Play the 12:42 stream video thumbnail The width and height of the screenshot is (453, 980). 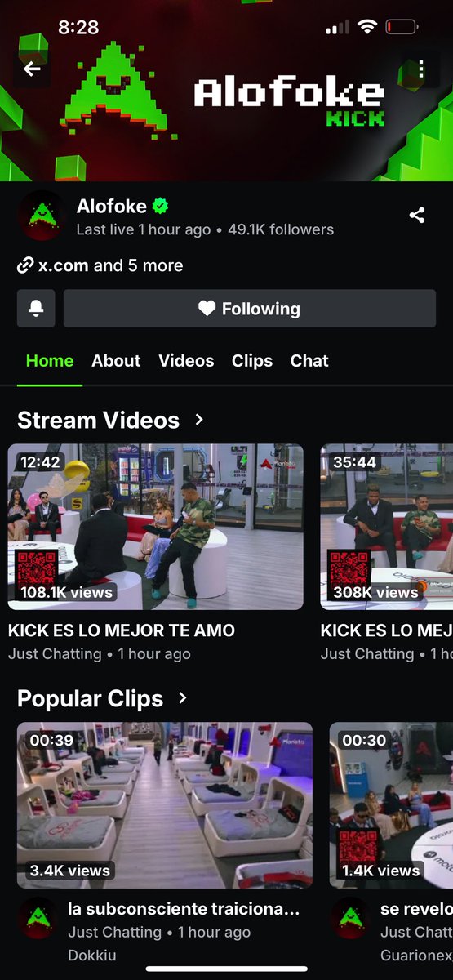tap(156, 527)
